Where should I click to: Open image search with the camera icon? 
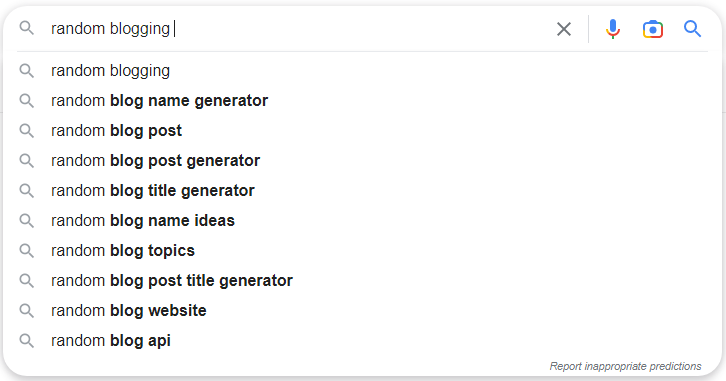click(653, 29)
